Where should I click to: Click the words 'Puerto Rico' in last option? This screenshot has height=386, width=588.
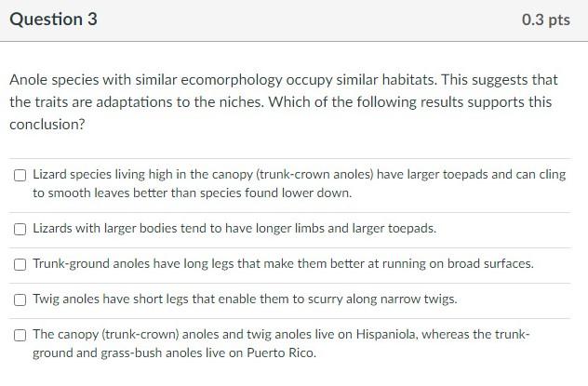click(281, 353)
